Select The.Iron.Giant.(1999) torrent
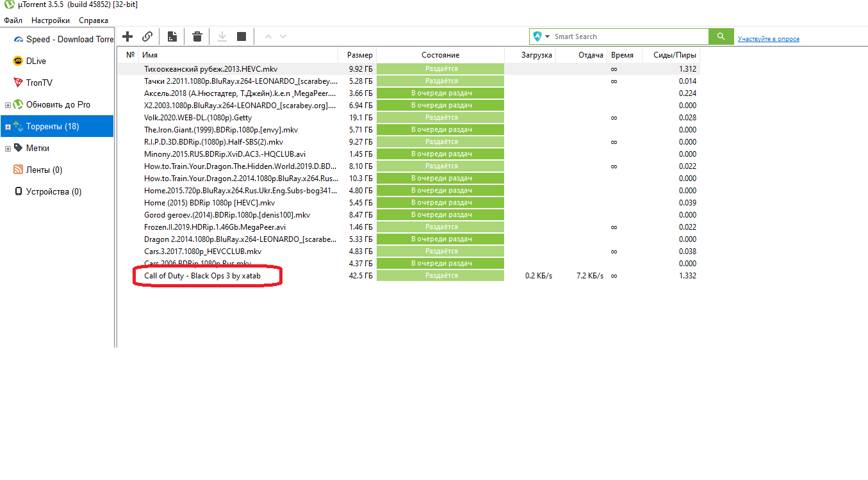This screenshot has height=480, width=868. click(221, 129)
